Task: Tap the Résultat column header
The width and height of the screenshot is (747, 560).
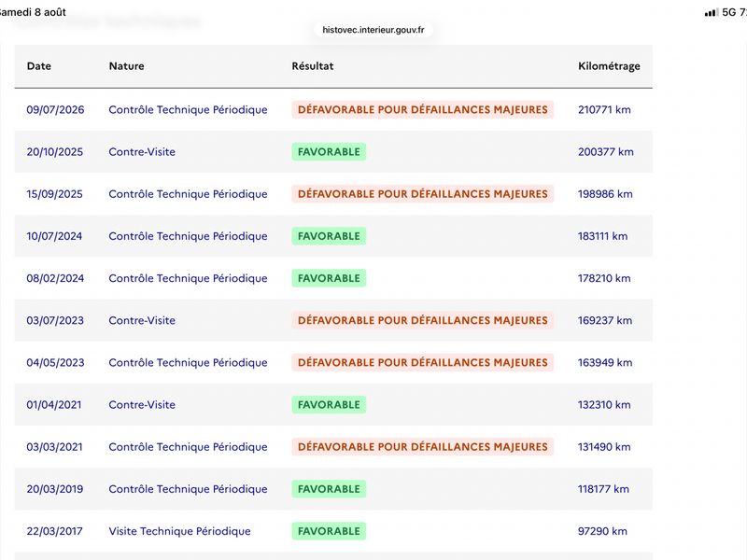Action: [x=313, y=66]
